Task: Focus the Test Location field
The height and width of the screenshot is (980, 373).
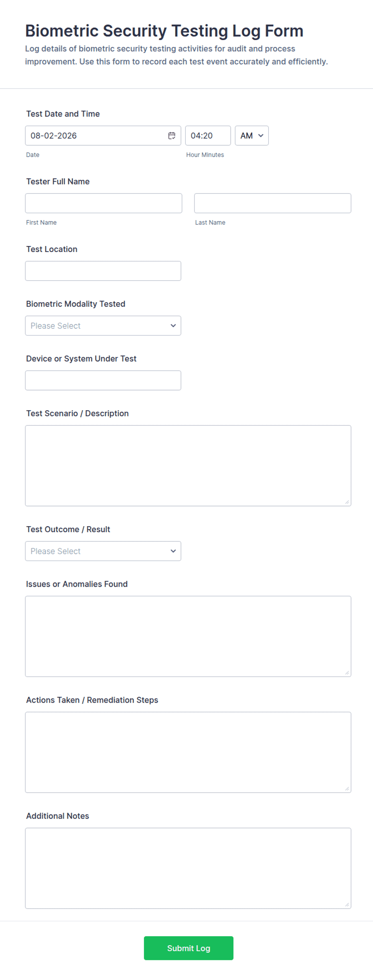Action: (x=103, y=271)
